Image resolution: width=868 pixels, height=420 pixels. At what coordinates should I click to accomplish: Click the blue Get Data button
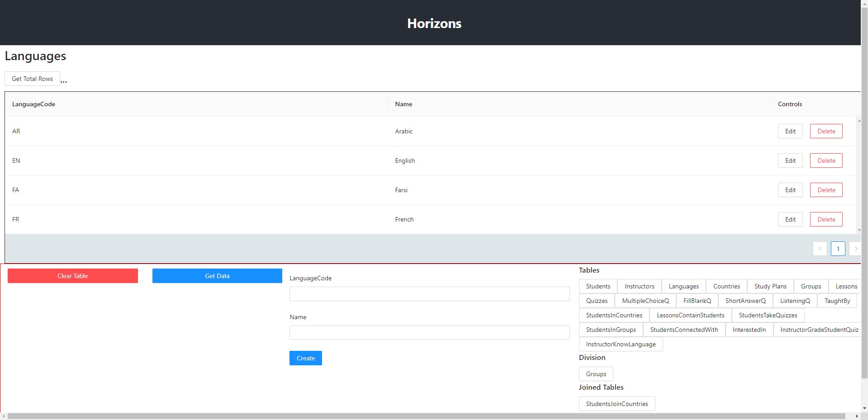pyautogui.click(x=217, y=276)
